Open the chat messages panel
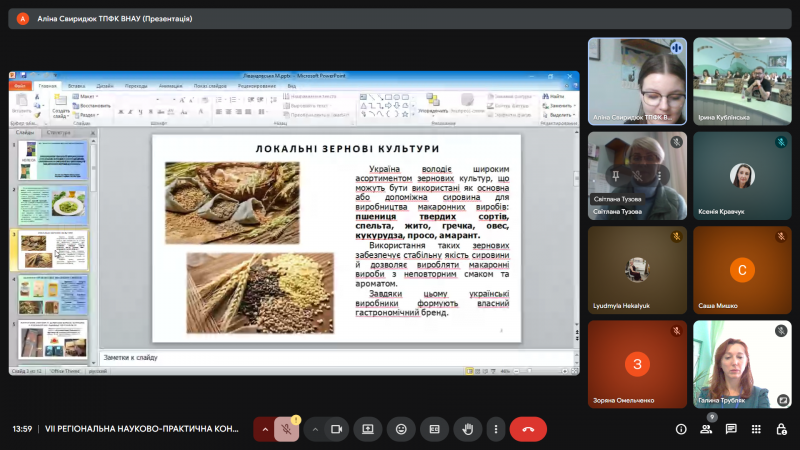This screenshot has height=450, width=800. coord(731,429)
